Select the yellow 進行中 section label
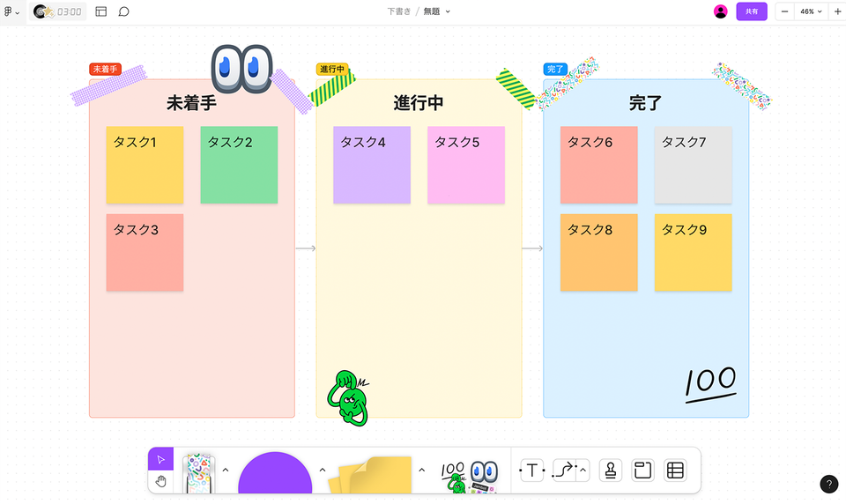The height and width of the screenshot is (504, 846). pyautogui.click(x=332, y=69)
